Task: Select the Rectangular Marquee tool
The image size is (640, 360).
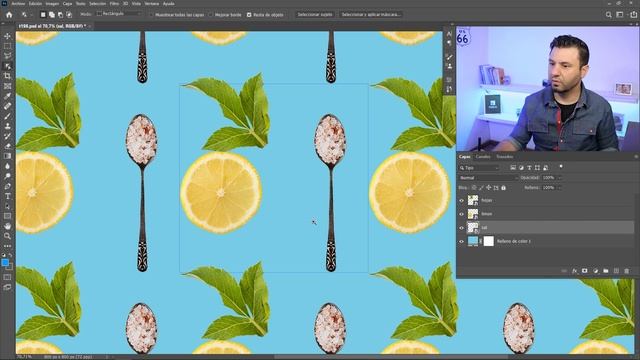Action: [x=7, y=46]
